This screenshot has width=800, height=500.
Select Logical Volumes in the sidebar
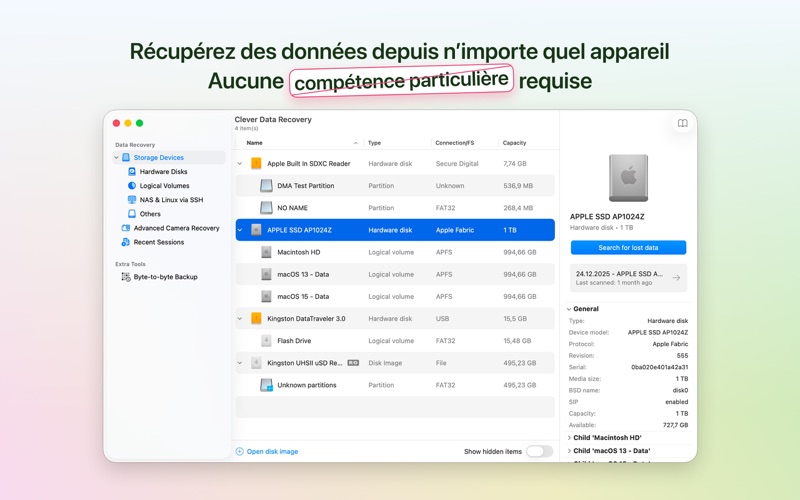click(x=164, y=186)
